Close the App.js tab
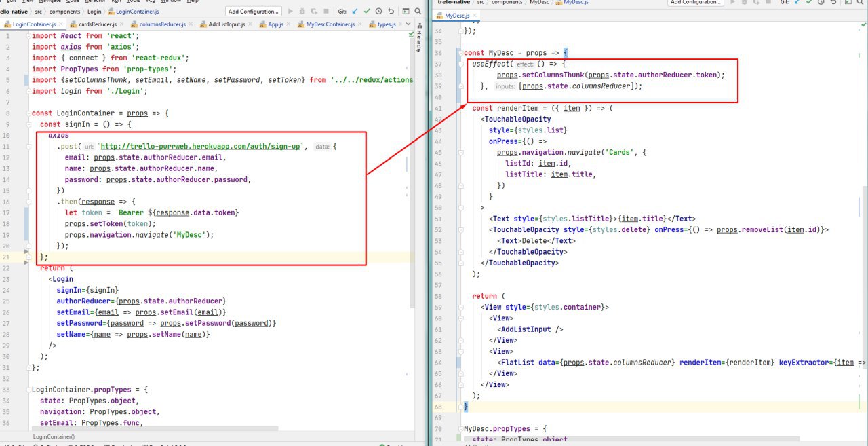The width and height of the screenshot is (868, 446). [x=288, y=24]
